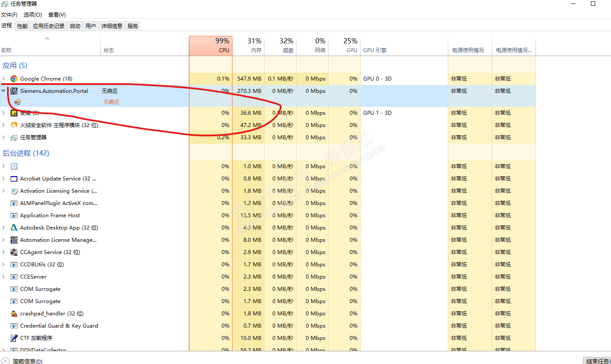Click the 火绒安全软件 shield icon

click(14, 125)
